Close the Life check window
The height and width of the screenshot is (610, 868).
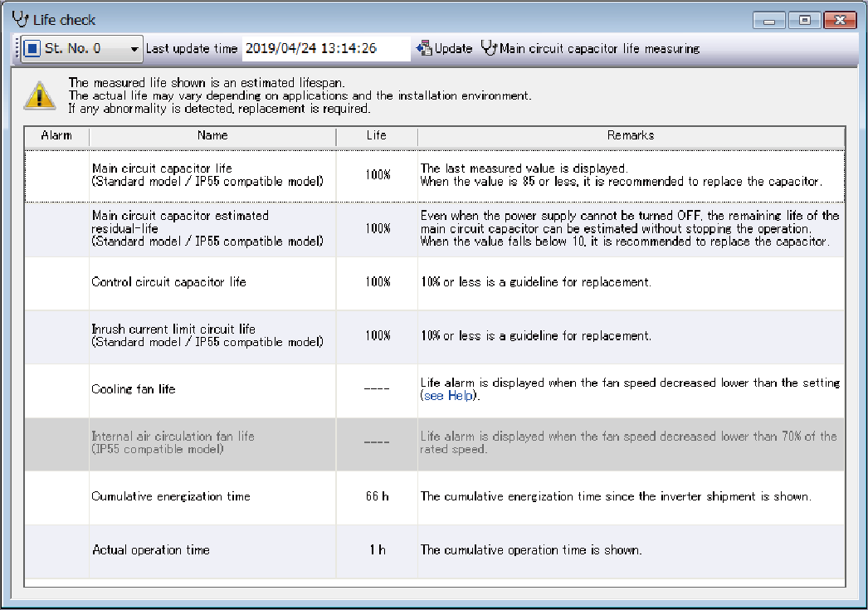841,20
